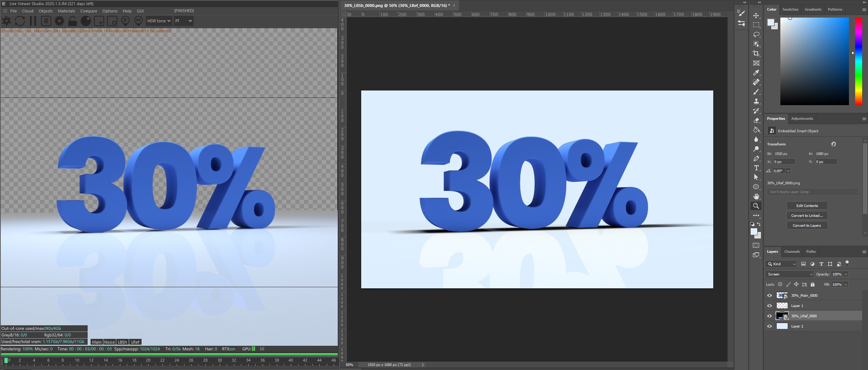This screenshot has height=370, width=868.
Task: Hide Layer 2 visibility eye
Action: pyautogui.click(x=770, y=326)
